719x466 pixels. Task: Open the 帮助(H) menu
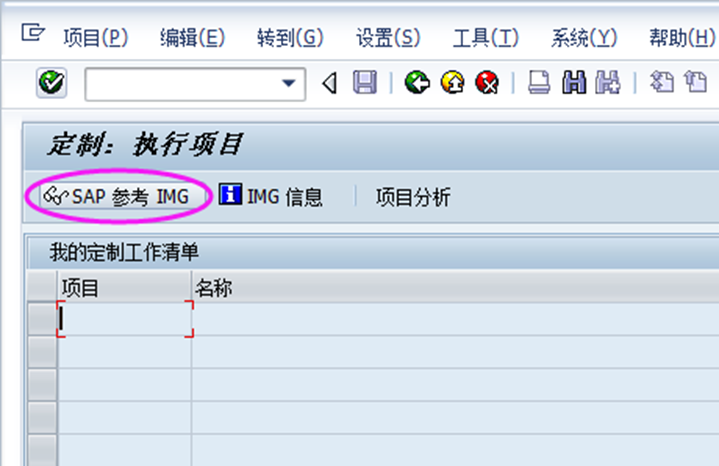(x=682, y=38)
